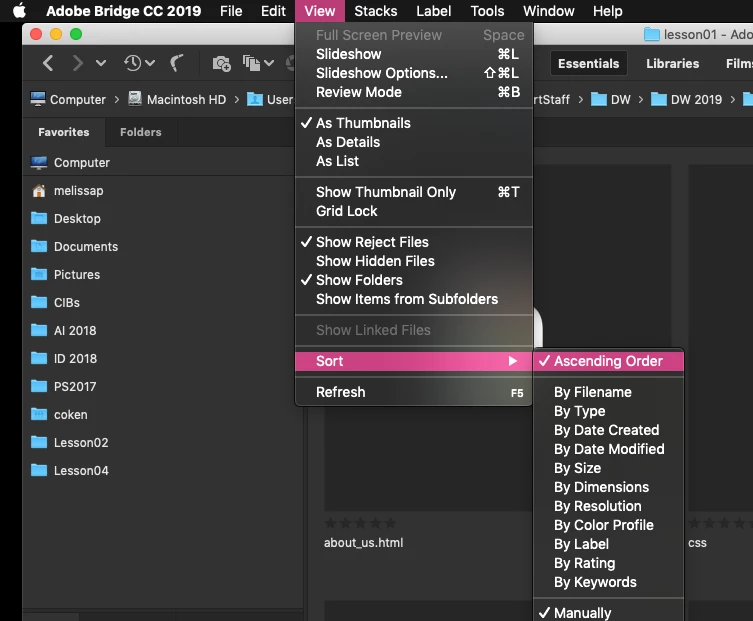753x621 pixels.
Task: Click the Refine stacked-pages icon
Action: pyautogui.click(x=251, y=63)
